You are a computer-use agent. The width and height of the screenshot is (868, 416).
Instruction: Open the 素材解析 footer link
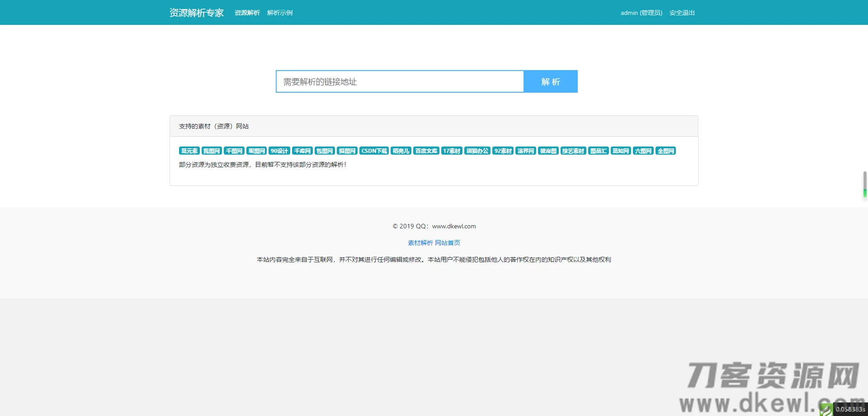[x=420, y=243]
